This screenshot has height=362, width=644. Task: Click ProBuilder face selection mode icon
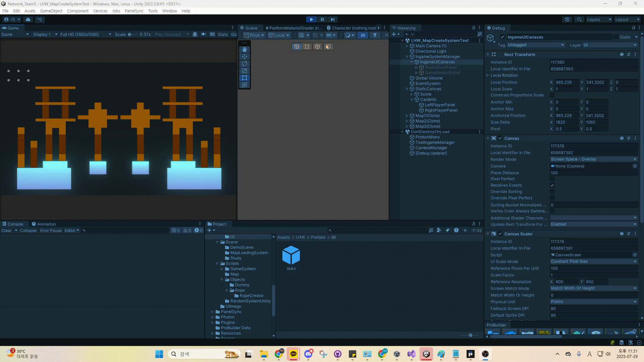pos(328,47)
